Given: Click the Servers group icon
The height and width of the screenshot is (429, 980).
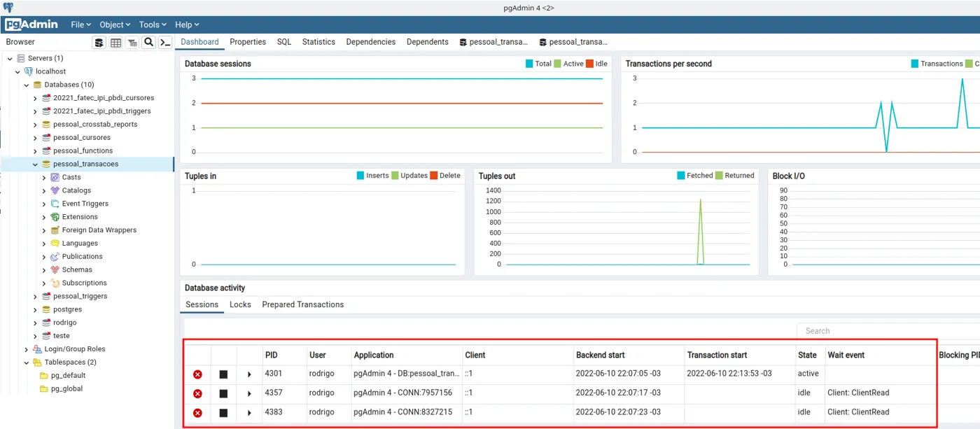Looking at the screenshot, I should pos(20,58).
